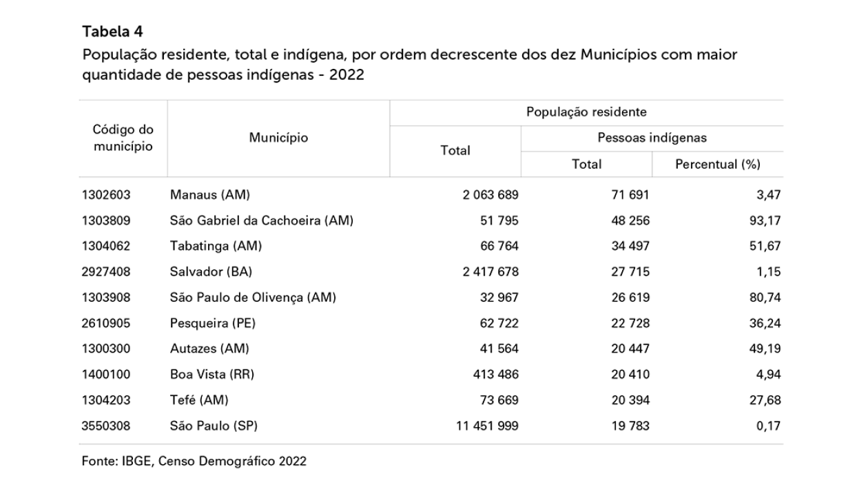Click the "São Paulo (SP)" cell
This screenshot has width=868, height=496.
[x=214, y=426]
